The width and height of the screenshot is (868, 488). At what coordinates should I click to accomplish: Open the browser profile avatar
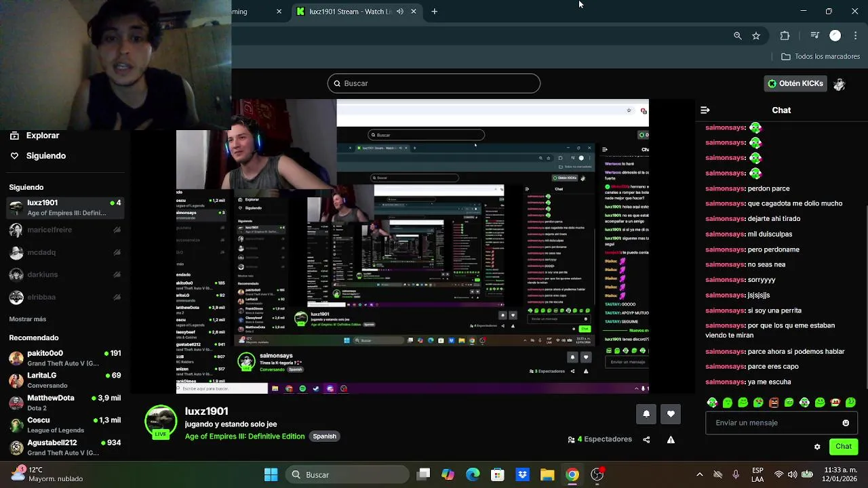[835, 36]
